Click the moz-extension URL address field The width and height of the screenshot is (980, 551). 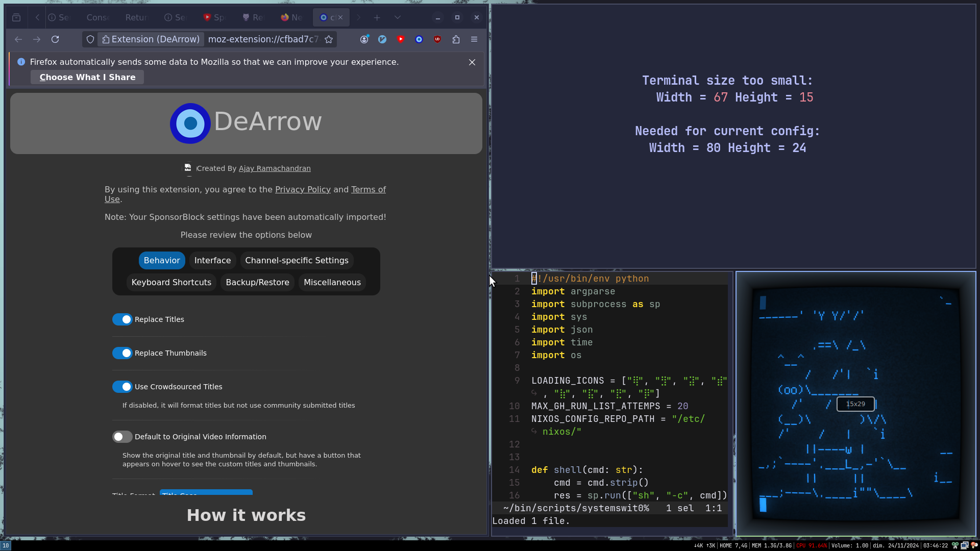coord(263,39)
